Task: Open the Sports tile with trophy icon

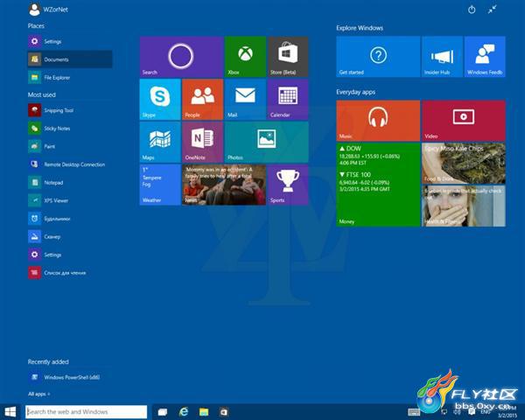Action: [288, 184]
